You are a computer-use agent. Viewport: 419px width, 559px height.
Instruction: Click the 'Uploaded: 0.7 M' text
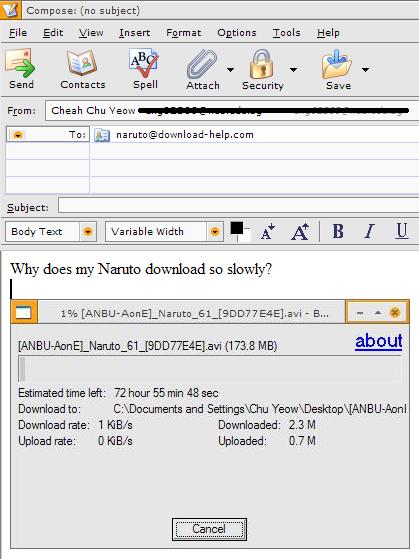click(267, 441)
